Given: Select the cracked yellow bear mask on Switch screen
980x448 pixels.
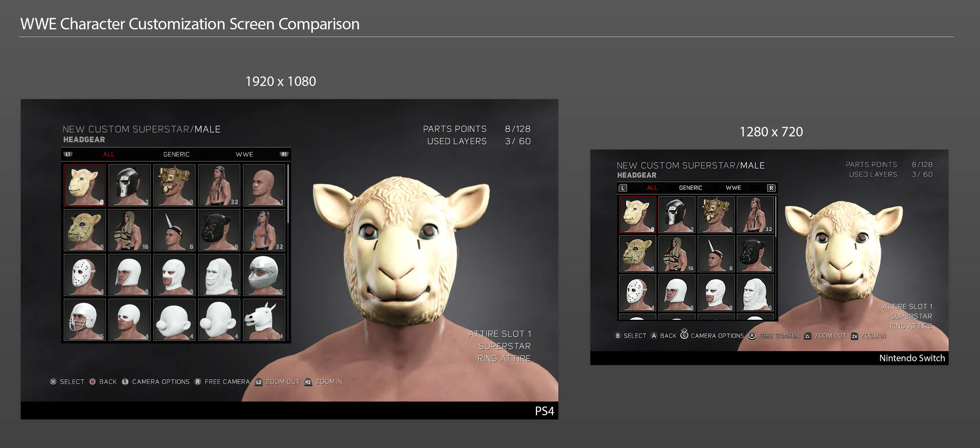Looking at the screenshot, I should 637,254.
